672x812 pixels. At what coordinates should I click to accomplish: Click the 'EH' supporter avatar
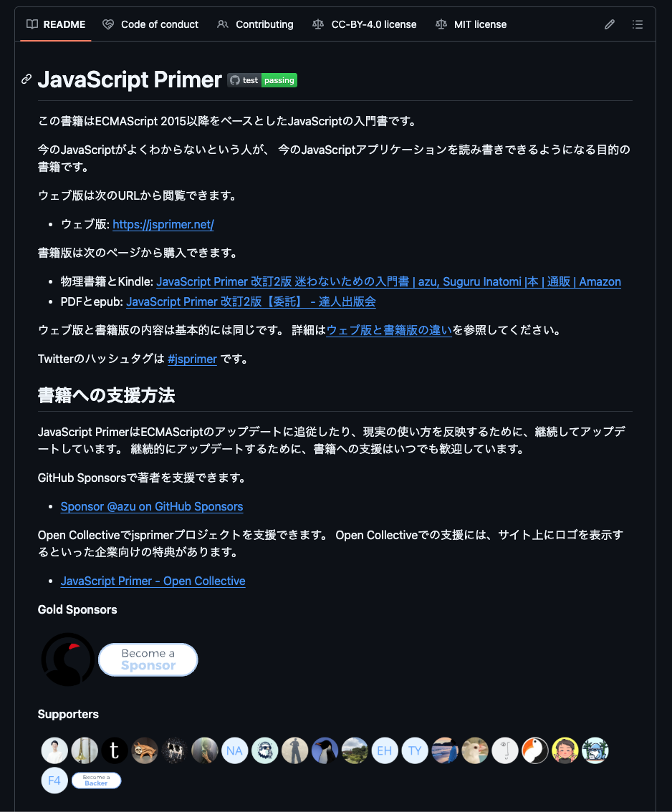pyautogui.click(x=385, y=750)
